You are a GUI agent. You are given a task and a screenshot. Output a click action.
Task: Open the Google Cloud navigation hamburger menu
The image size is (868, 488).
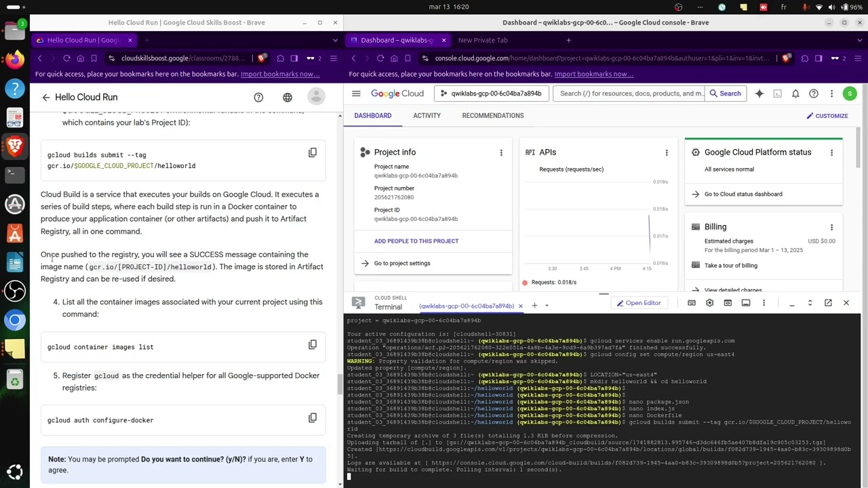pos(356,94)
